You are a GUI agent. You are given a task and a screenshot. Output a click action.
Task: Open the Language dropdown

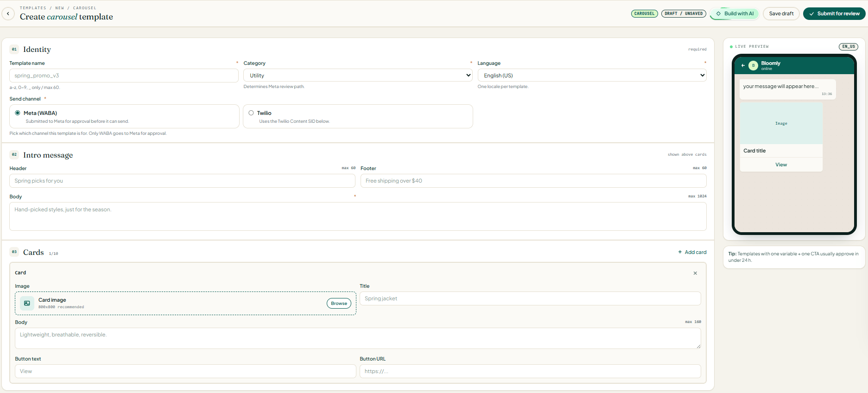pyautogui.click(x=592, y=75)
